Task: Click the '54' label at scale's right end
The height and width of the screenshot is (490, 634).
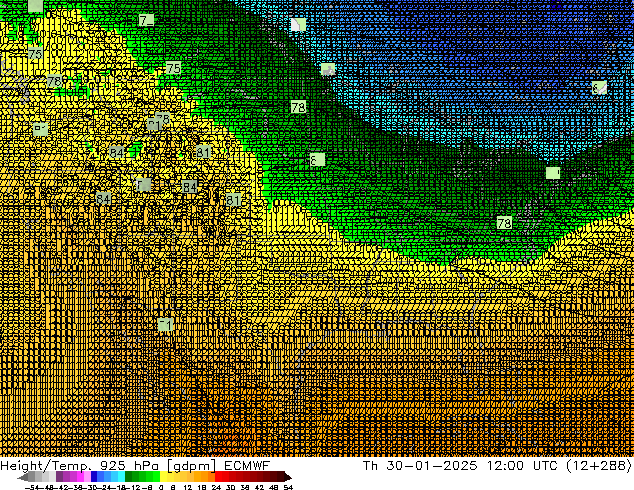Action: point(288,487)
